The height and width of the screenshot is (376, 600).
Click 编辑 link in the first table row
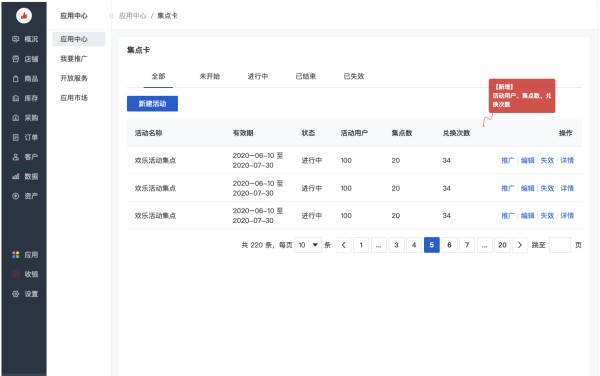click(527, 160)
